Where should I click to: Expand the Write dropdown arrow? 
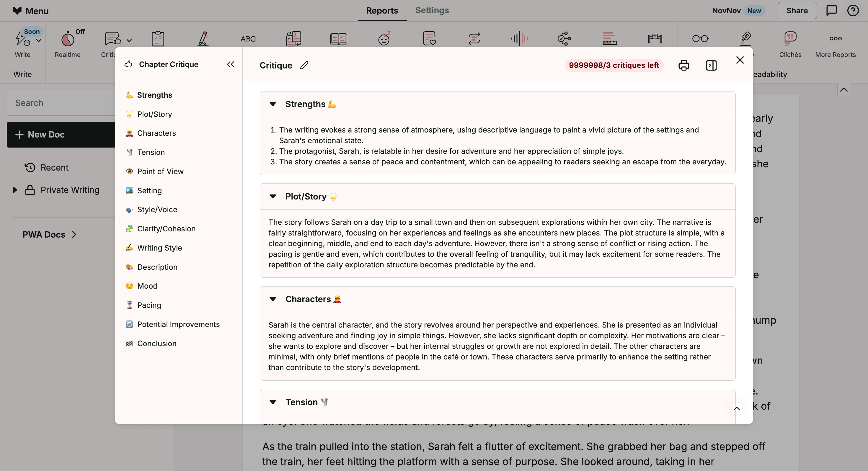[38, 41]
